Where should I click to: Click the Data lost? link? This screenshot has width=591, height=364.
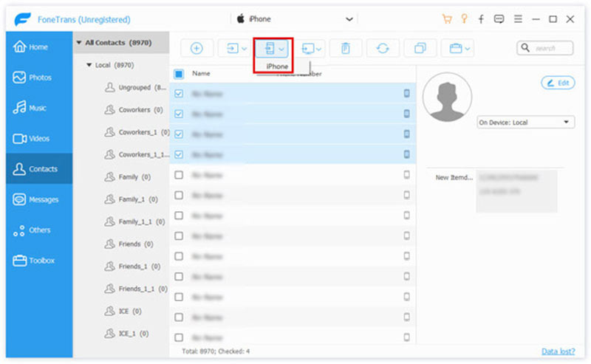558,351
